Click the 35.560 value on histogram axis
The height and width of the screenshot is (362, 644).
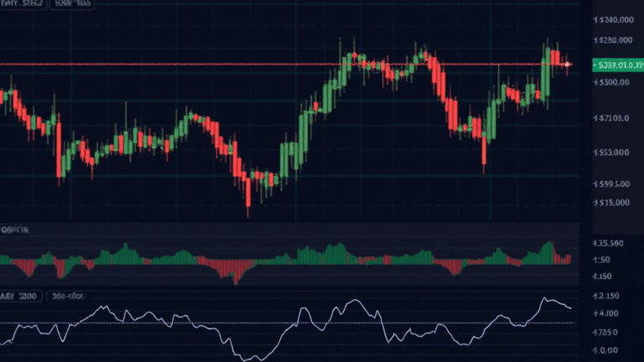coord(608,243)
